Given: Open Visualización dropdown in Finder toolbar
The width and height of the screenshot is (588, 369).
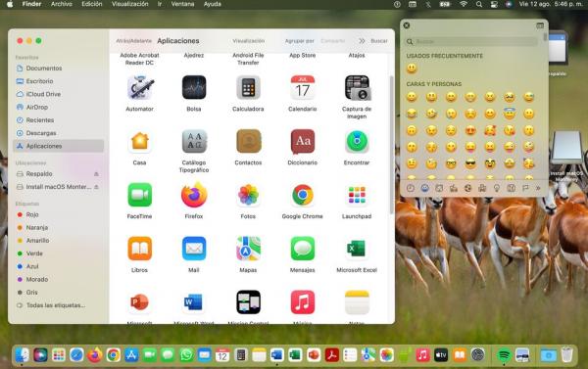Looking at the screenshot, I should pos(248,41).
